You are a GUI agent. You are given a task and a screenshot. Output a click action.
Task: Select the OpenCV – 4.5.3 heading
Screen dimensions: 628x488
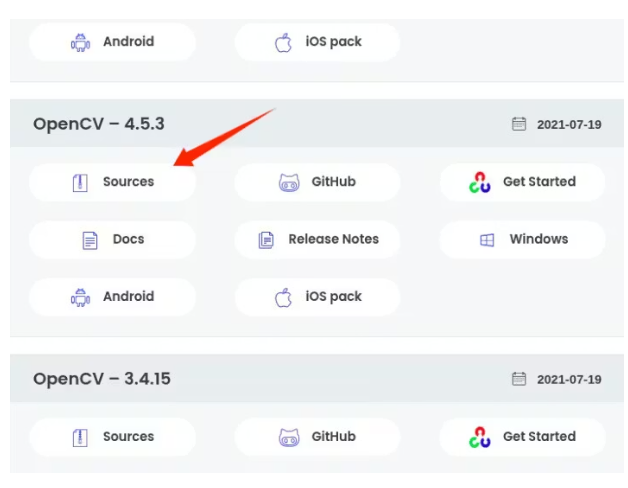[x=99, y=124]
